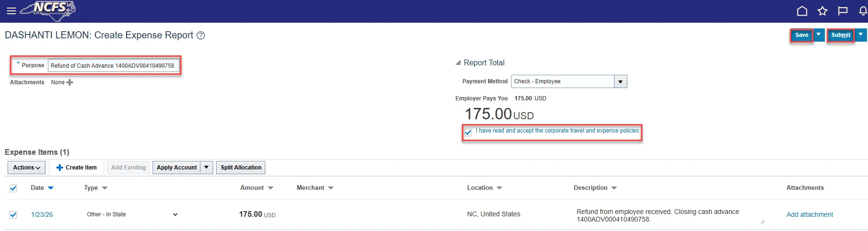
Task: Add an attachment with the plus icon
Action: (x=70, y=82)
